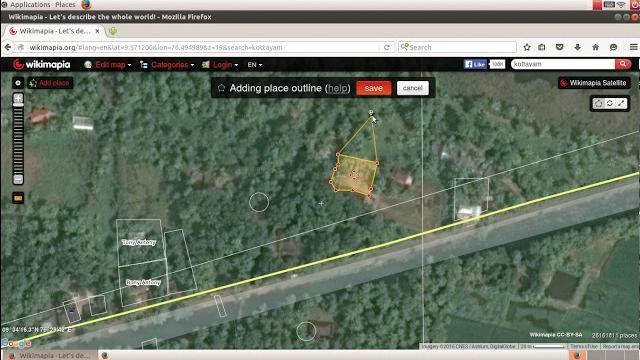
Task: Click the Facebook Like button
Action: pos(475,64)
